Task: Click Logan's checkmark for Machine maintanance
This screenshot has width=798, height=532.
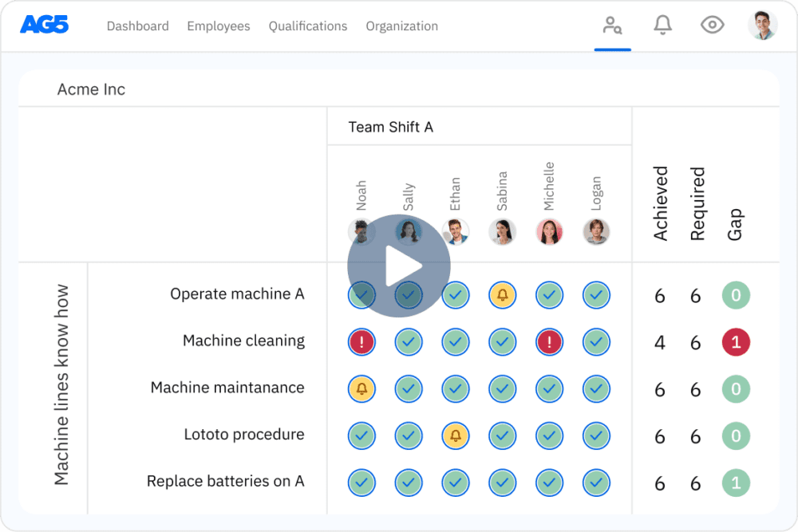Action: (596, 388)
